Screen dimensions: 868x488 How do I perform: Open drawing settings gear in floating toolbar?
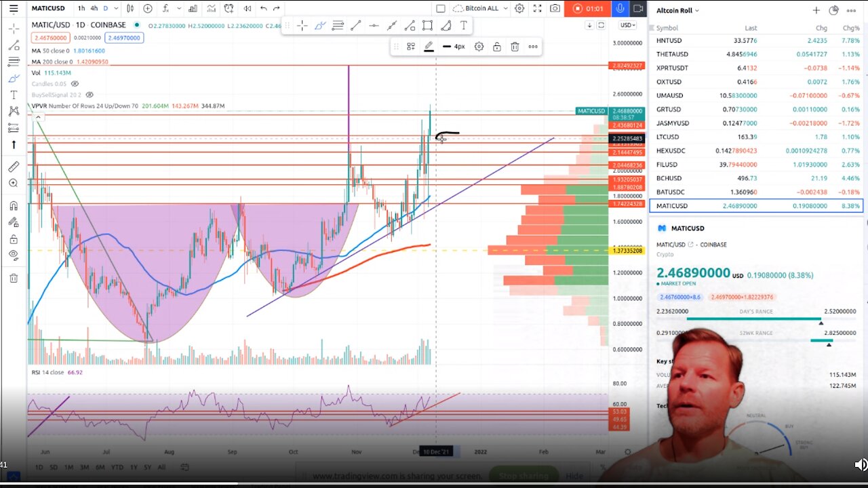(479, 47)
